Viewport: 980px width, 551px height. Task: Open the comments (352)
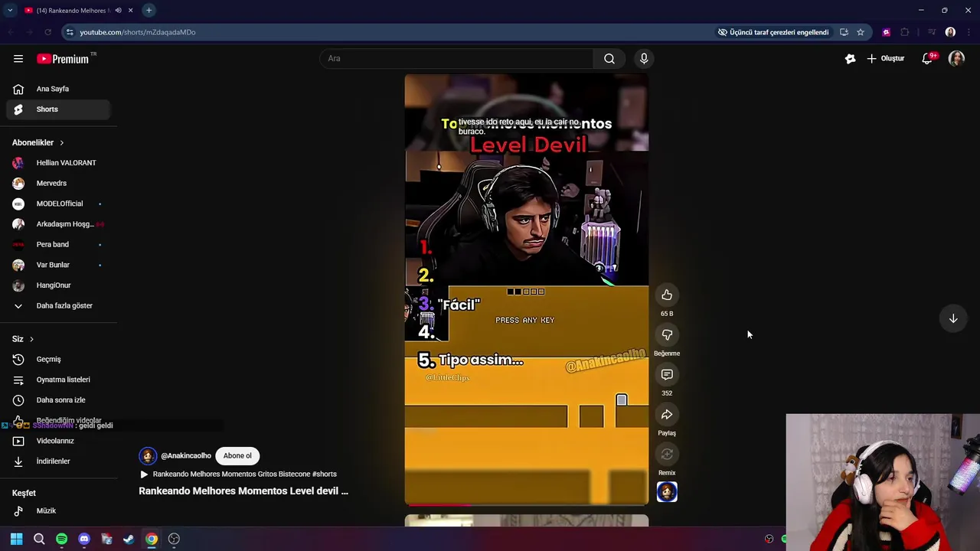point(667,374)
